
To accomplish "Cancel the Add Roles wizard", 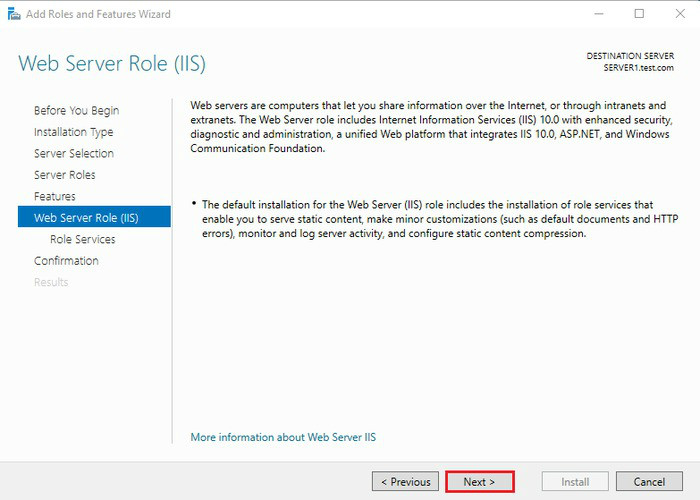I will point(649,482).
